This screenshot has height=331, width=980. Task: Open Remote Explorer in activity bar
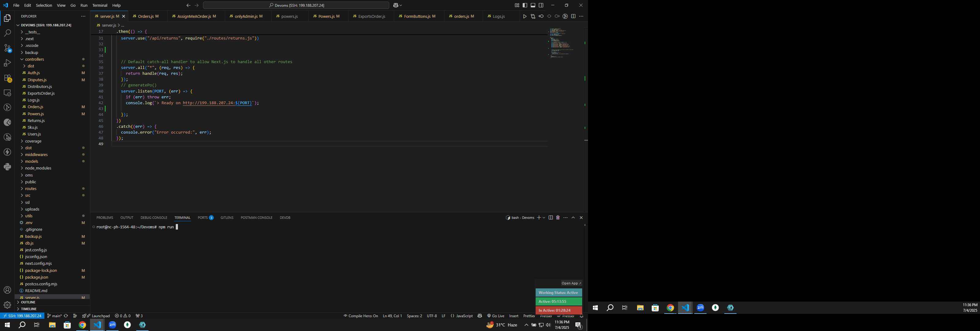pyautogui.click(x=7, y=93)
